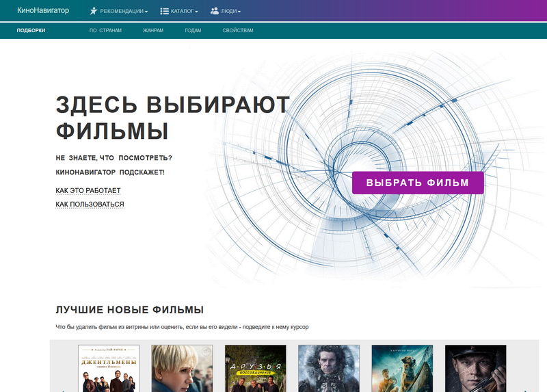The width and height of the screenshot is (547, 392).
Task: Go to КиноНавигатор home logo
Action: tap(43, 11)
